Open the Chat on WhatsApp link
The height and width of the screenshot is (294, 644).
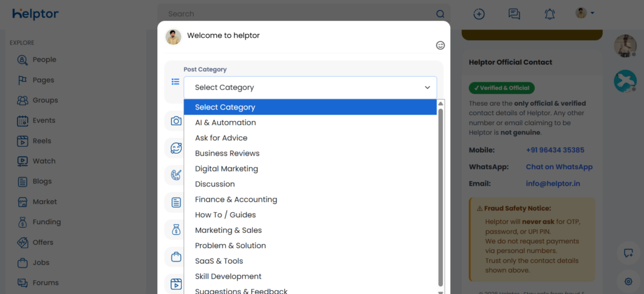[559, 167]
